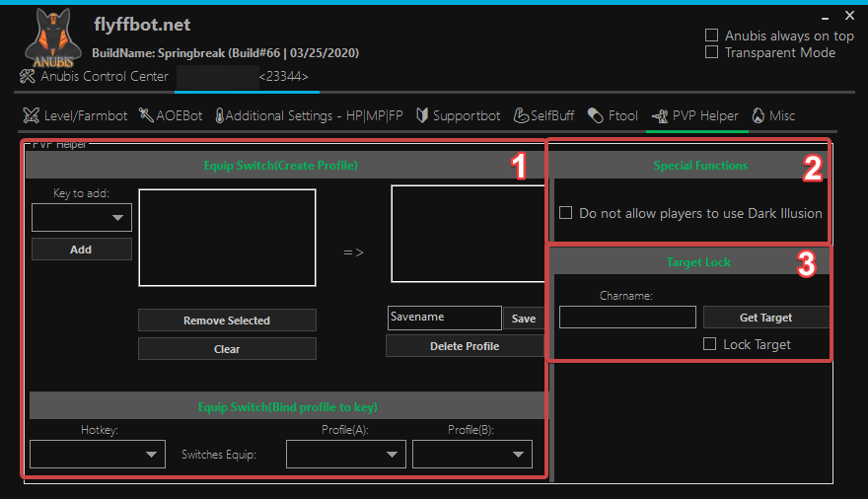Viewport: 868px width, 499px height.
Task: Open the Key to add dropdown
Action: pos(81,217)
